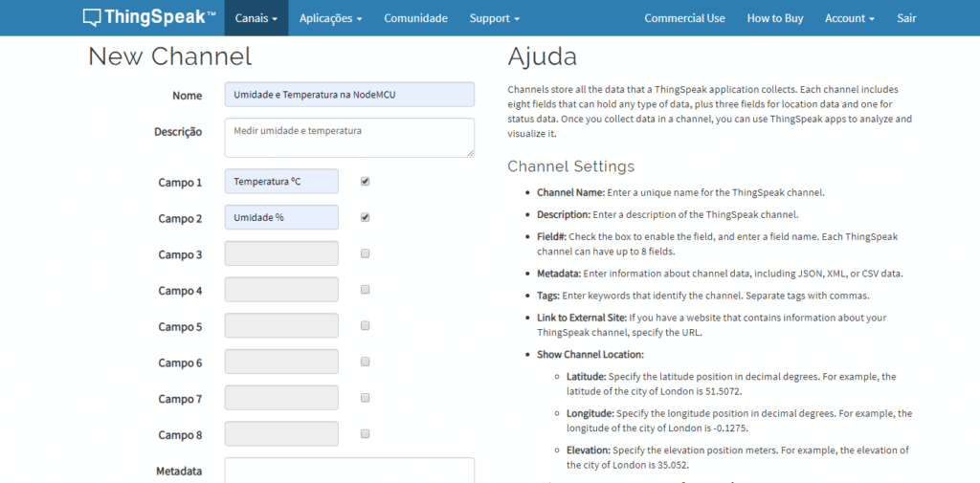Screen dimensions: 980x483
Task: Grab the Descrição textarea resize handle
Action: tap(470, 152)
